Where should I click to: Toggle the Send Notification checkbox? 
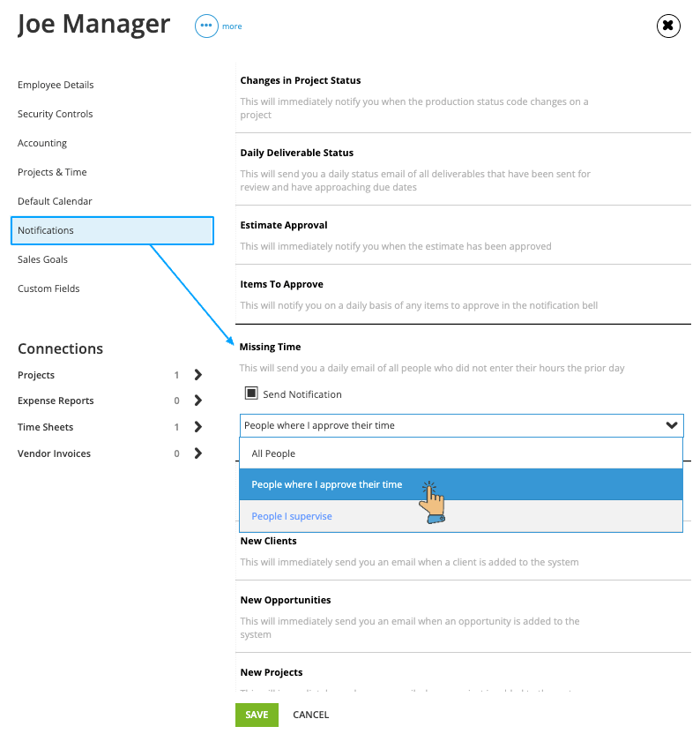coord(251,393)
